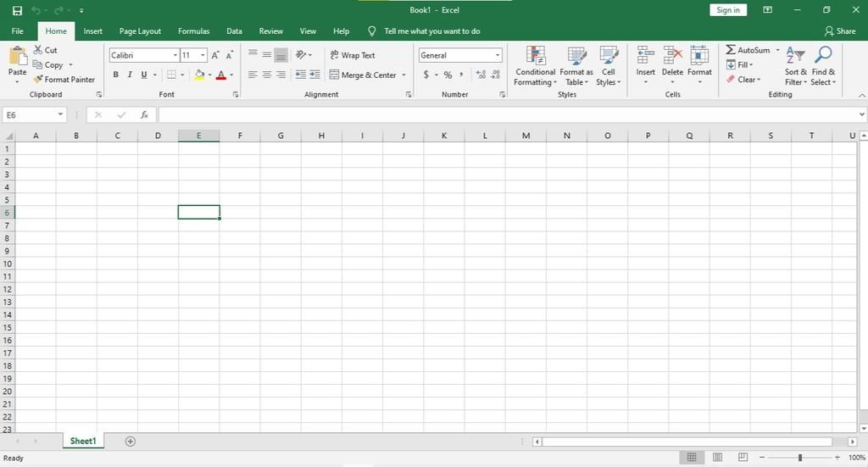Apply Comma Style number format
The image size is (868, 467).
click(x=461, y=75)
